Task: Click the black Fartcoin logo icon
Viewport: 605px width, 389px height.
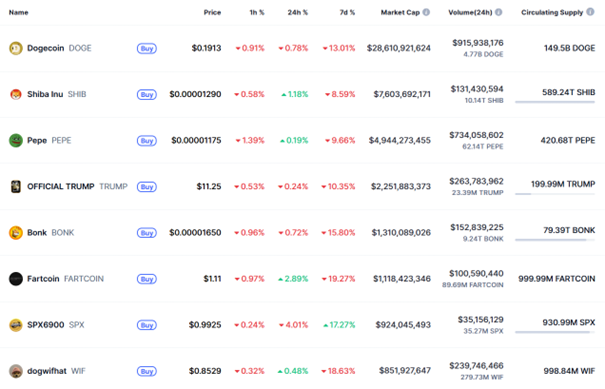Action: click(16, 279)
